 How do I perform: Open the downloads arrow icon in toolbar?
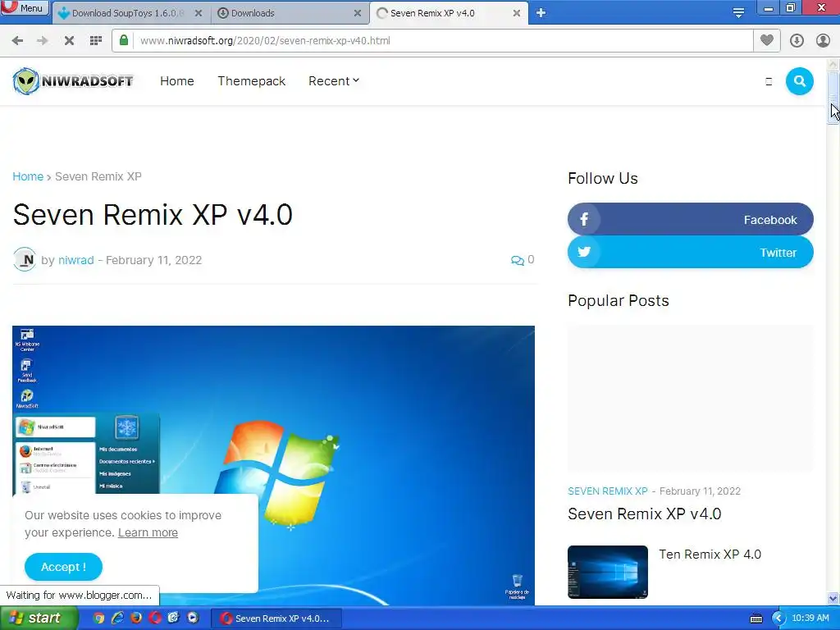point(797,41)
